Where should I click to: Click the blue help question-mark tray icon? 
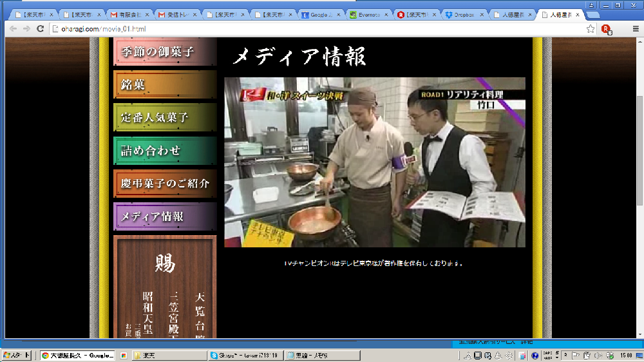[x=535, y=356]
